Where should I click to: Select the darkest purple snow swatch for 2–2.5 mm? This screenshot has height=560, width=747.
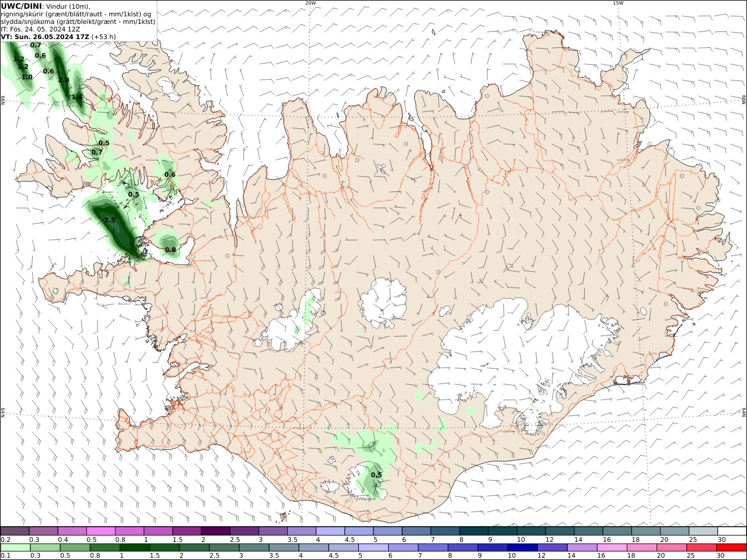(x=215, y=531)
